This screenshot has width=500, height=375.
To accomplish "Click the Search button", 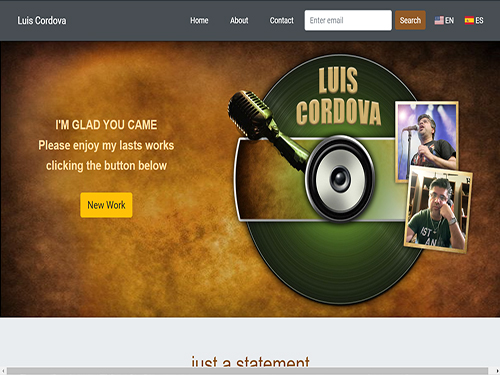I will coord(410,20).
